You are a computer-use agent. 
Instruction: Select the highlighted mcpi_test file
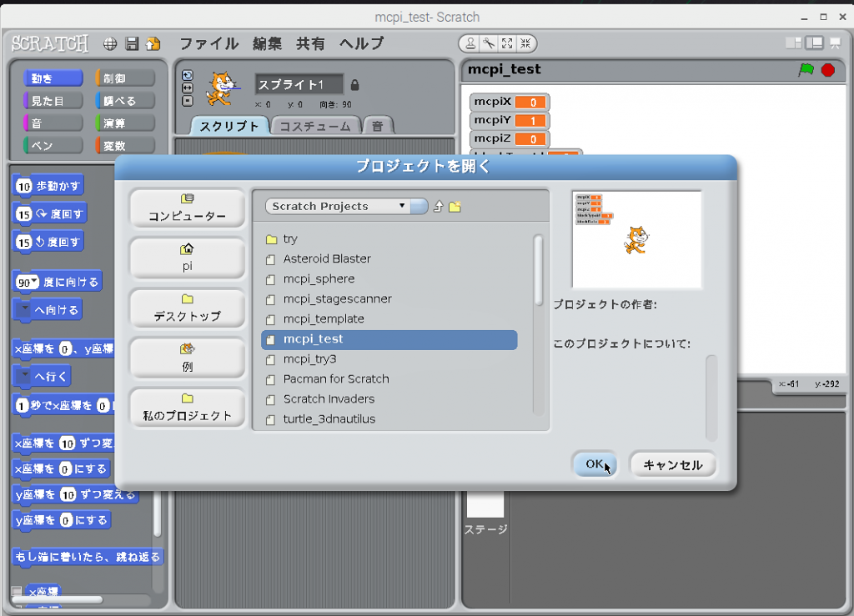[389, 339]
